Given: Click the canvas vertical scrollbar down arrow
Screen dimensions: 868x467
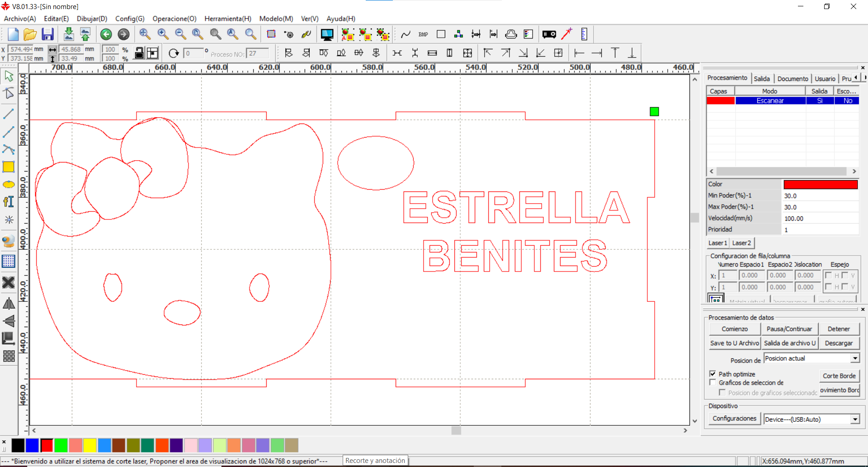Looking at the screenshot, I should tap(695, 421).
